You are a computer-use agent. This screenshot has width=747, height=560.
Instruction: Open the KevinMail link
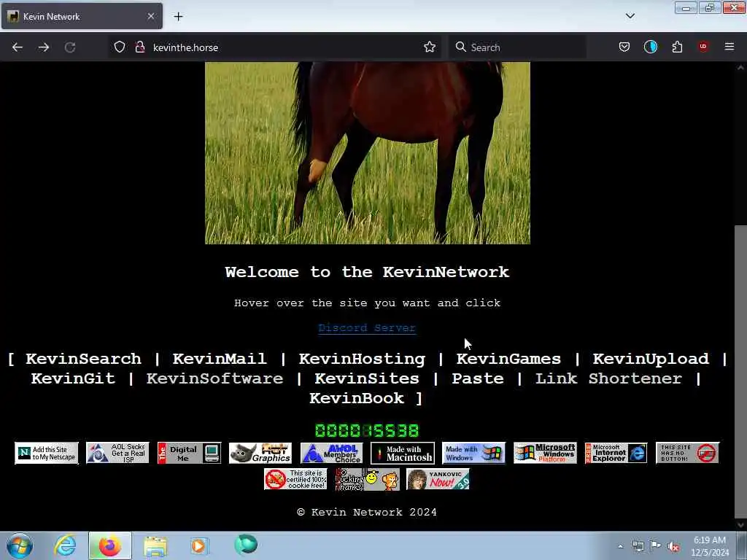pos(219,359)
